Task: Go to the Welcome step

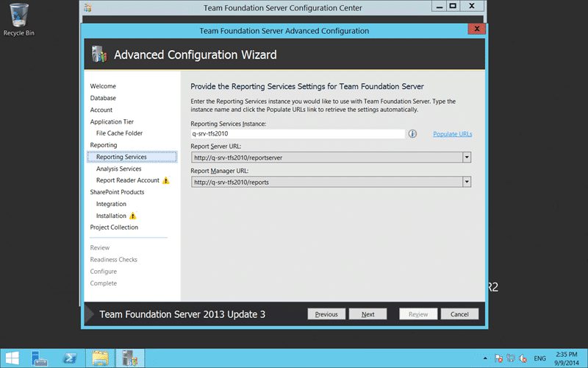Action: click(103, 86)
